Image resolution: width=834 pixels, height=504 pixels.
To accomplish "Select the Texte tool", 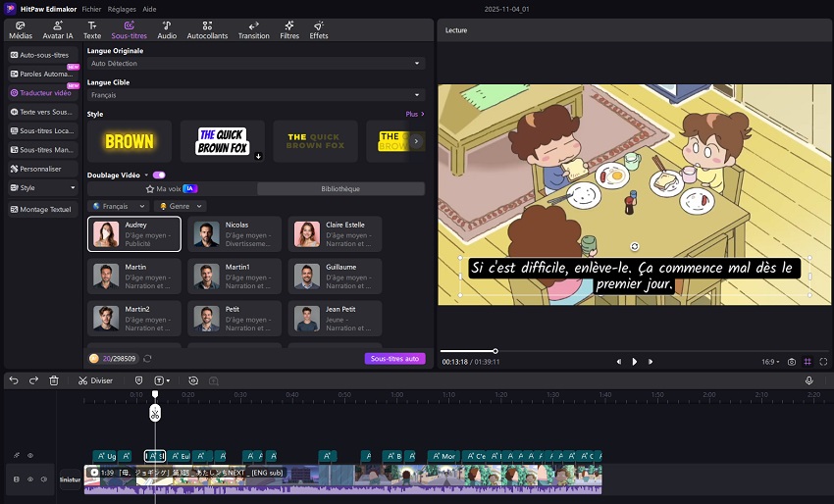I will [92, 30].
